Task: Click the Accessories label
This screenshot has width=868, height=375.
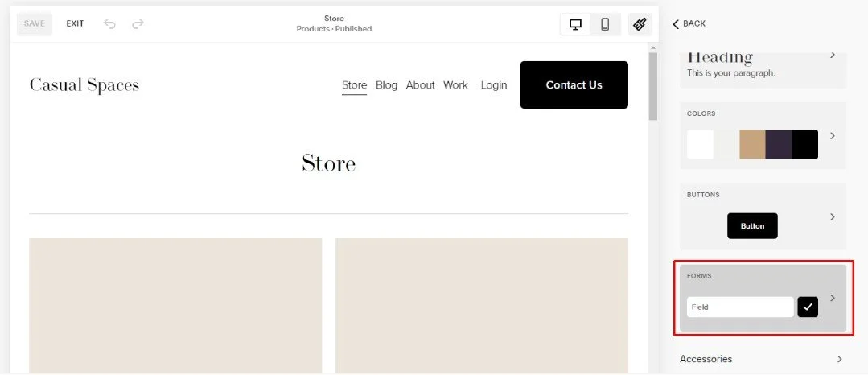Action: coord(706,359)
